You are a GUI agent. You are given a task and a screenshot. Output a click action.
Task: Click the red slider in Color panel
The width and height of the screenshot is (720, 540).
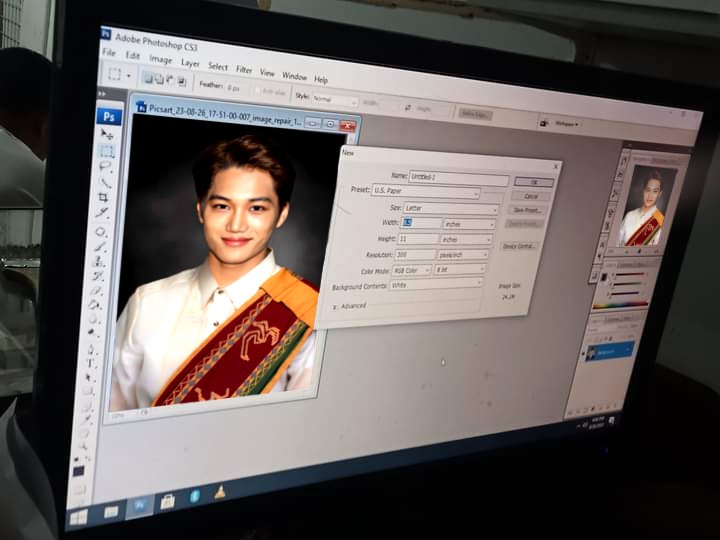(630, 275)
